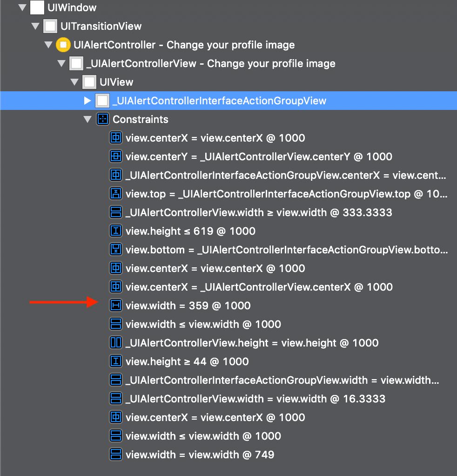This screenshot has width=457, height=476.
Task: Select the Constraints group label
Action: (141, 119)
